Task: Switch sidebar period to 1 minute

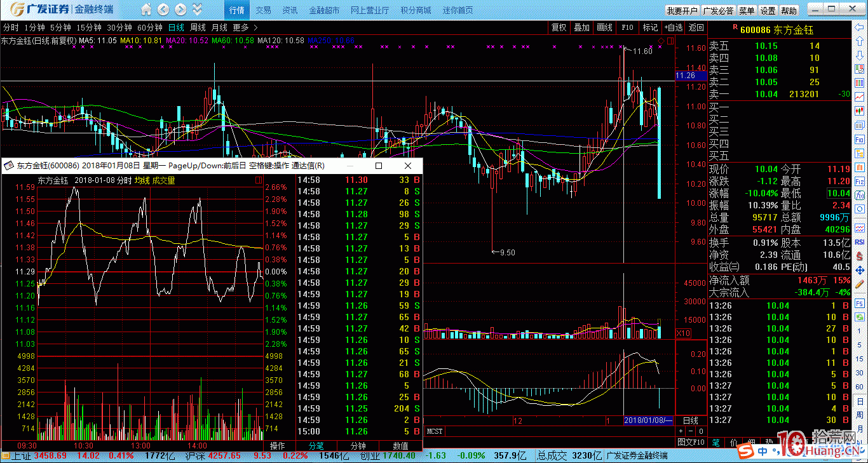Action: (859, 331)
